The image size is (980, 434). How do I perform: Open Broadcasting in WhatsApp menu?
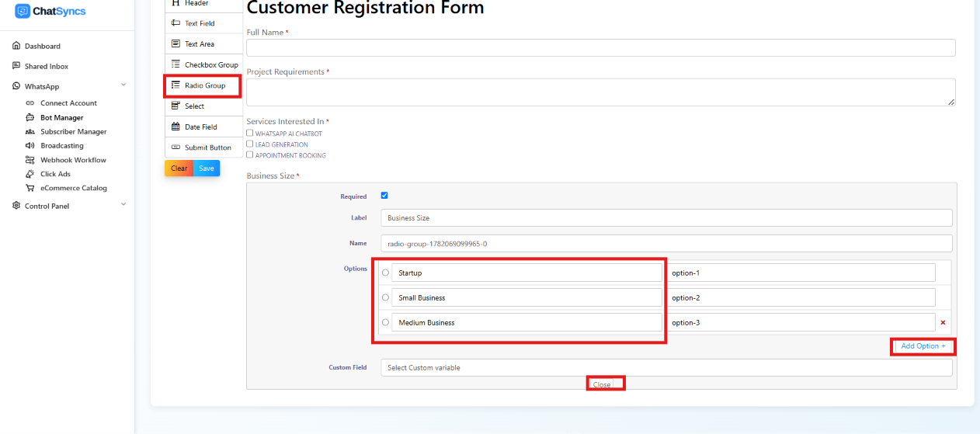tap(62, 146)
